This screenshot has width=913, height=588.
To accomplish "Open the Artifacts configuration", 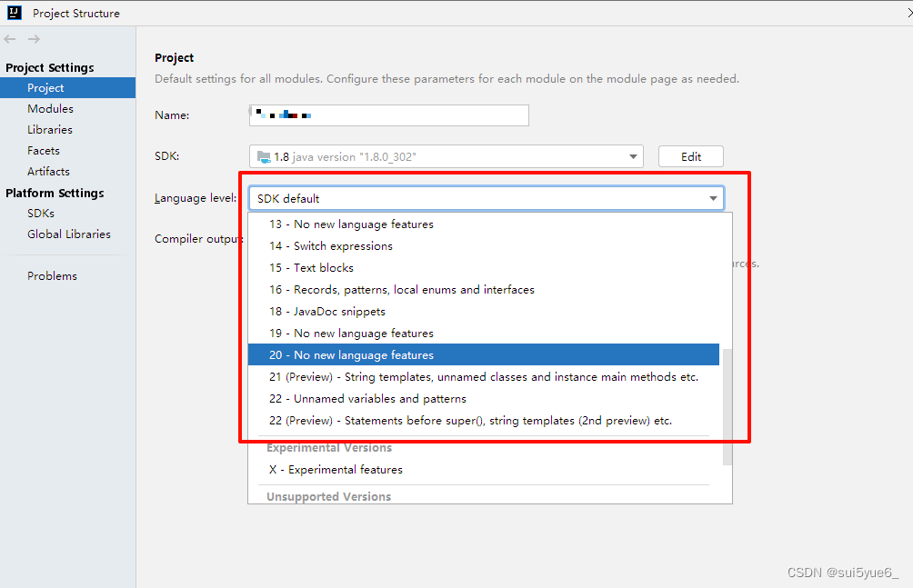I will pos(48,171).
